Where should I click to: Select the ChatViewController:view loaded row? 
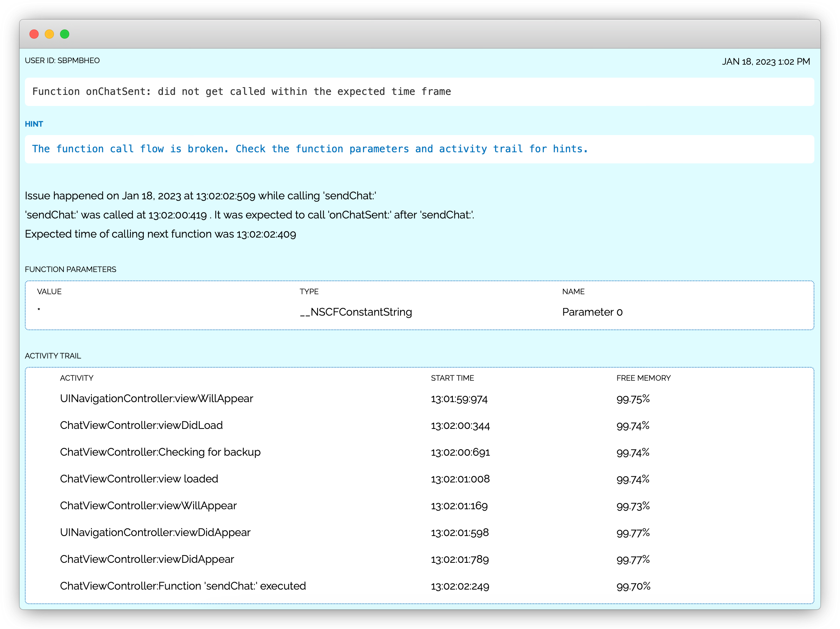(x=139, y=479)
